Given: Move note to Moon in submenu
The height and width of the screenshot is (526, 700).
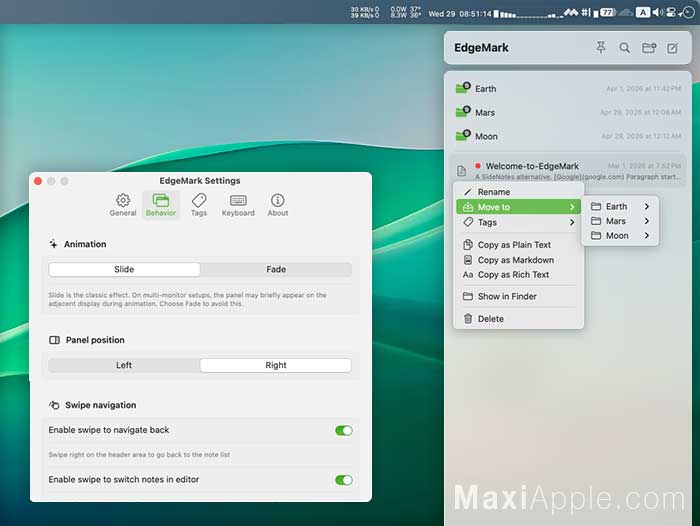Looking at the screenshot, I should [620, 236].
